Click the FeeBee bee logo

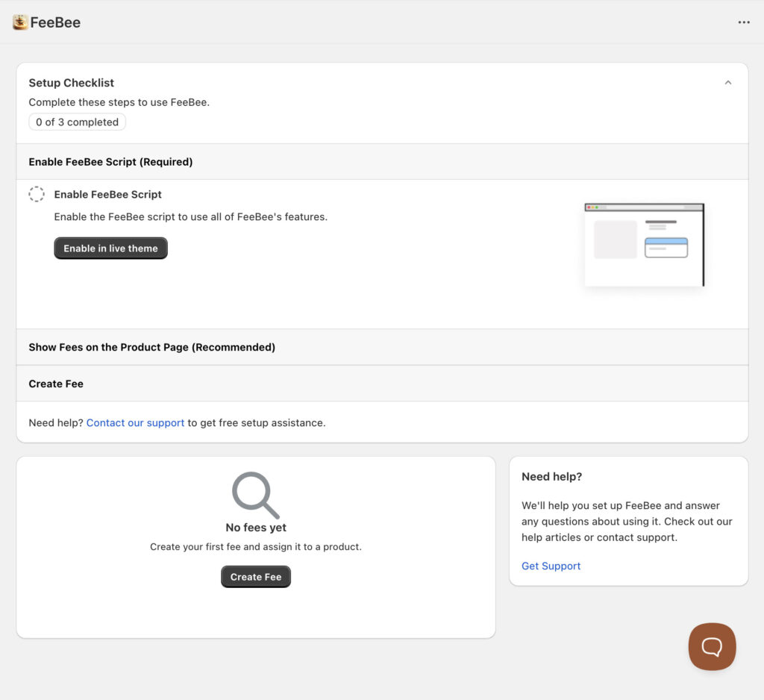tap(19, 22)
